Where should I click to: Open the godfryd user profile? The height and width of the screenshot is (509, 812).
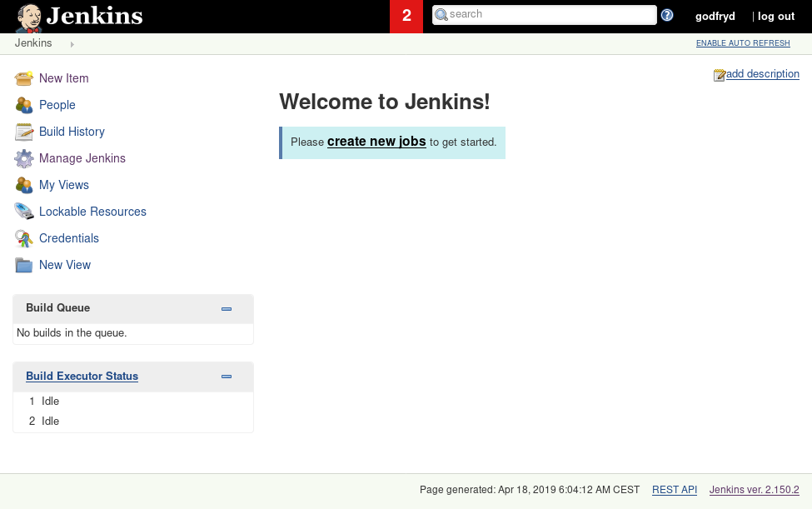[715, 16]
